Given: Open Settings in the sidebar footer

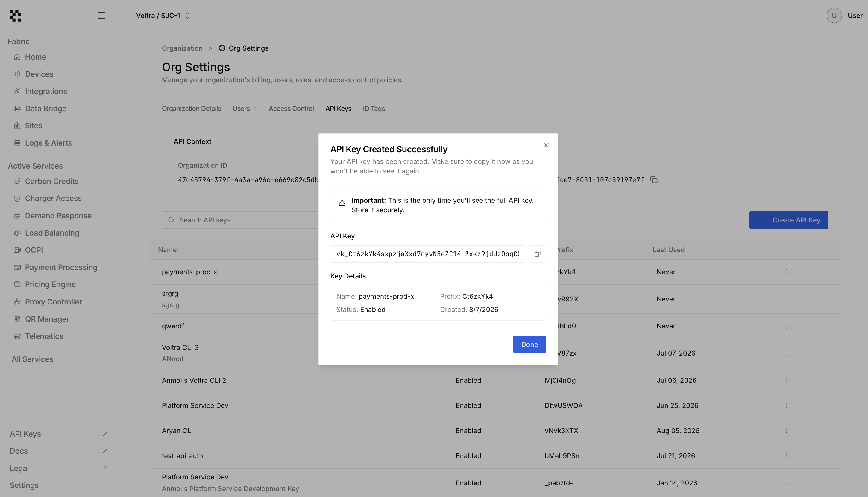Looking at the screenshot, I should pos(24,485).
